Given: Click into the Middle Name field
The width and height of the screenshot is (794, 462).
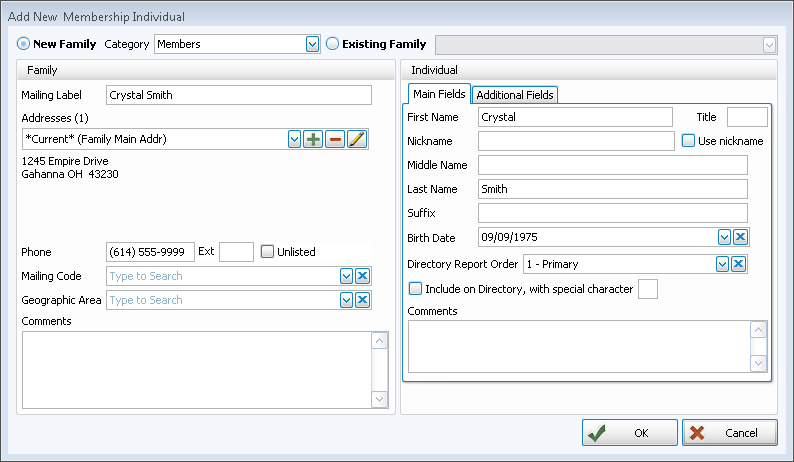Looking at the screenshot, I should coord(612,165).
